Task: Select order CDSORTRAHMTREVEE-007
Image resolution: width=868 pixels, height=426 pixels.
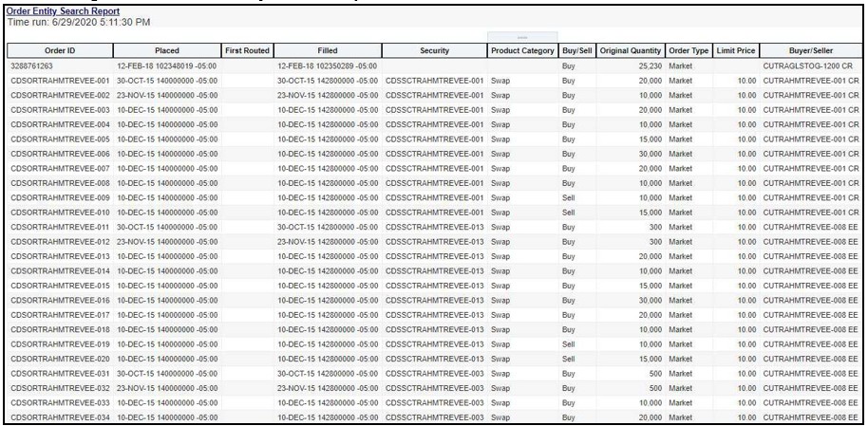Action: click(61, 168)
